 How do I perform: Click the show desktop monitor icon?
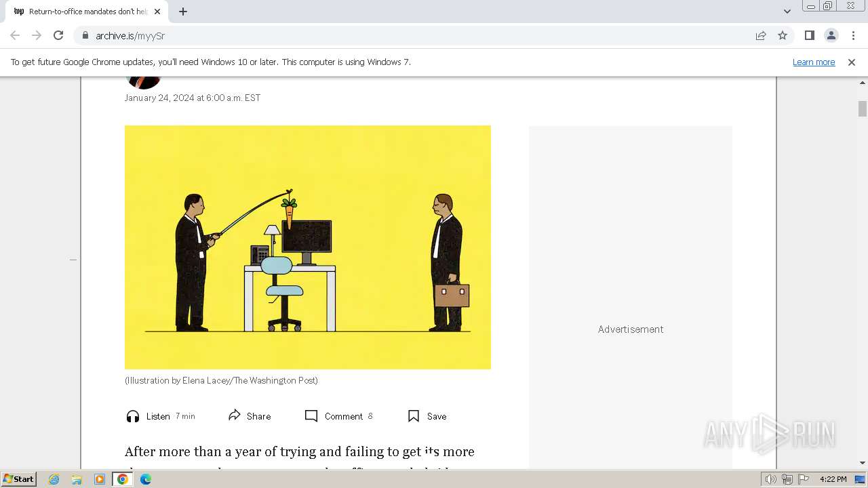pyautogui.click(x=861, y=479)
